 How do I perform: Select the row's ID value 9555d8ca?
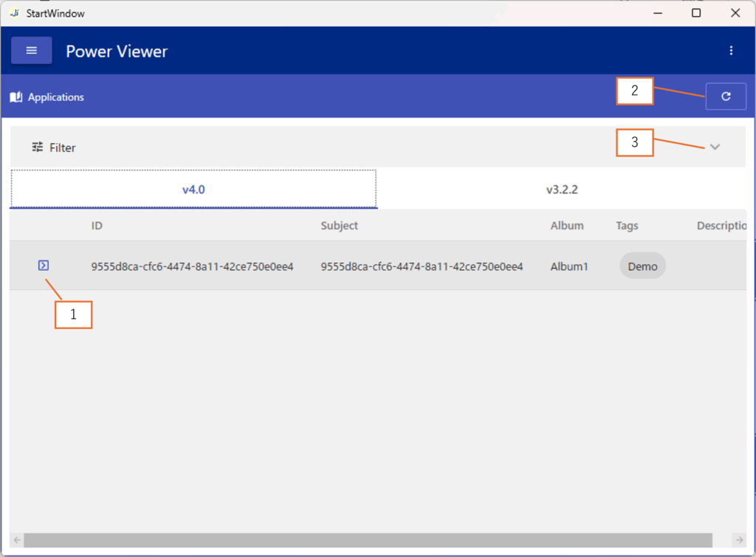pos(192,266)
